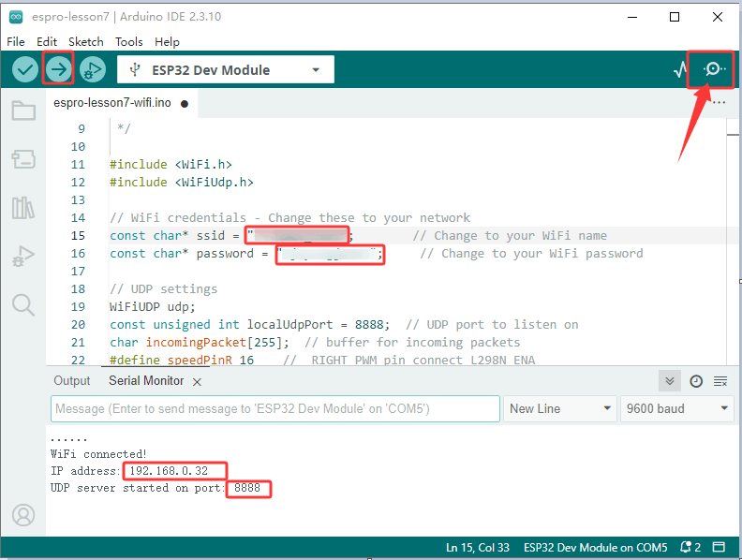Click line 11 #include <WiFi.h>
The image size is (742, 560).
point(171,165)
